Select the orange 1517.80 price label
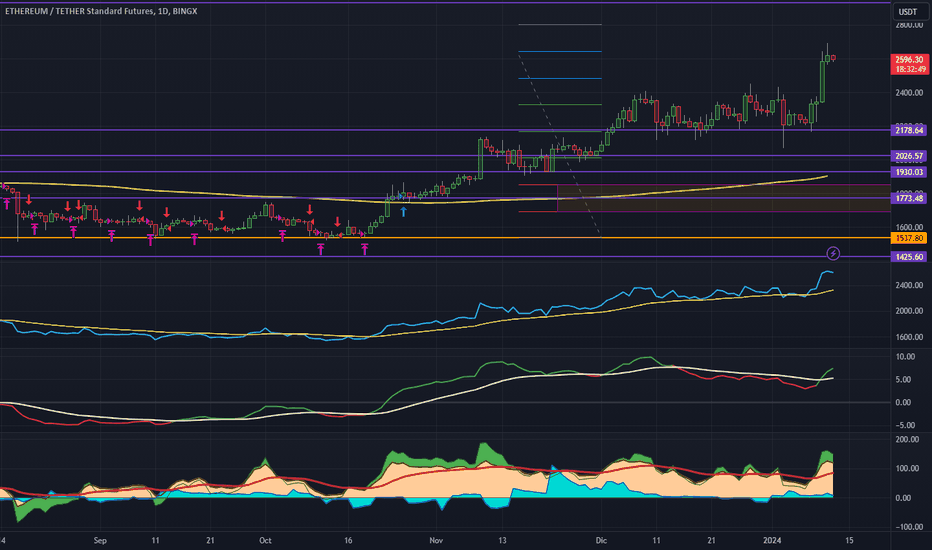Image resolution: width=932 pixels, height=550 pixels. 909,238
